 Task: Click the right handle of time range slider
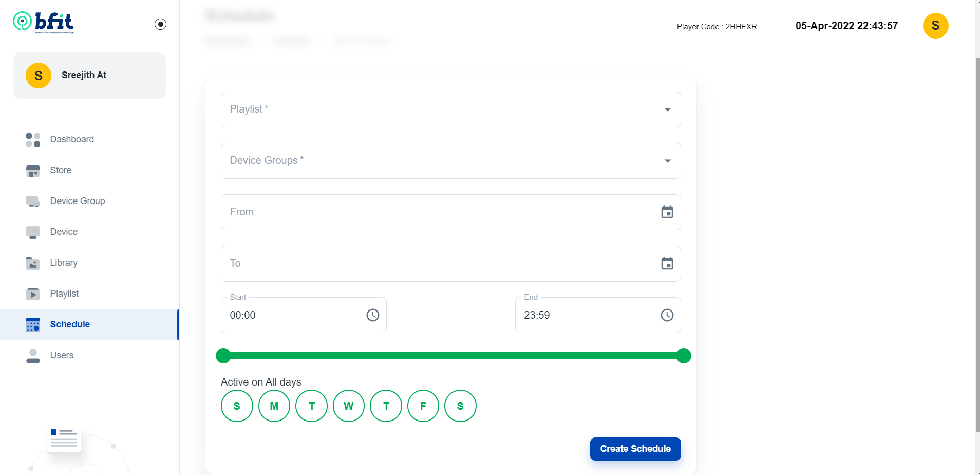[x=683, y=356]
